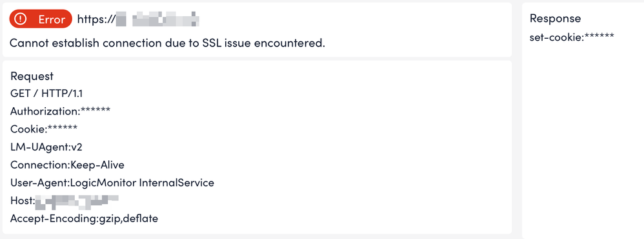
Task: Select the masked set-cookie response header
Action: [x=572, y=36]
